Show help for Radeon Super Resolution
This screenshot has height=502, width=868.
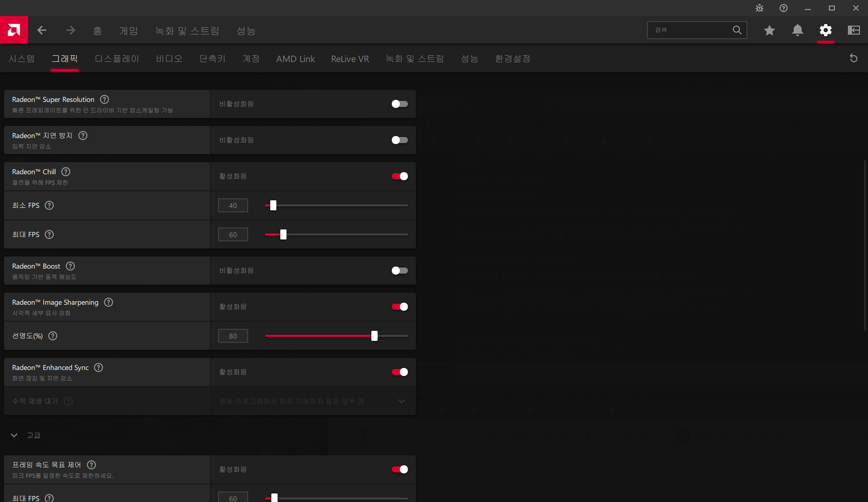point(104,99)
